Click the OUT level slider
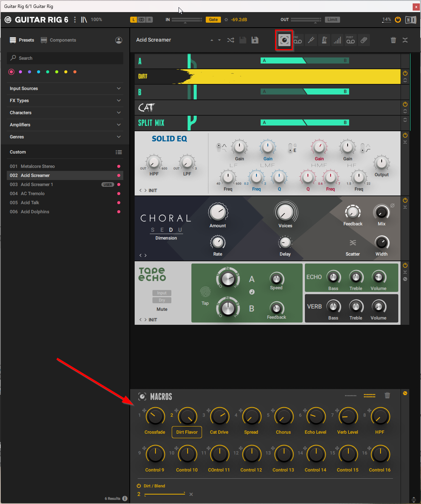 [306, 20]
